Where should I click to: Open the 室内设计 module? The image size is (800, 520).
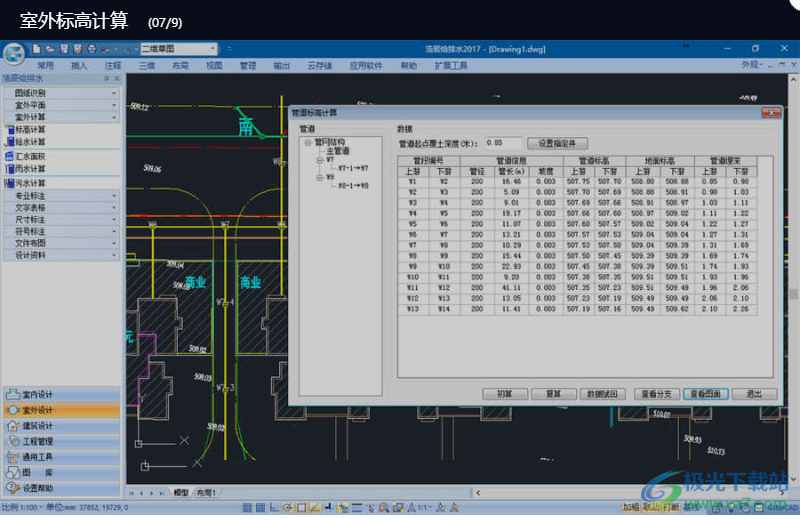62,394
